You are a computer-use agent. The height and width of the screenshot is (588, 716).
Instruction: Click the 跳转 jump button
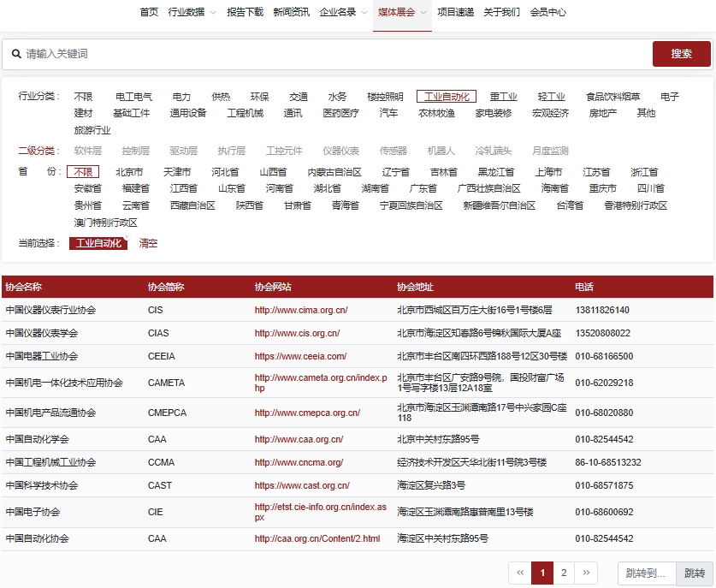[694, 573]
